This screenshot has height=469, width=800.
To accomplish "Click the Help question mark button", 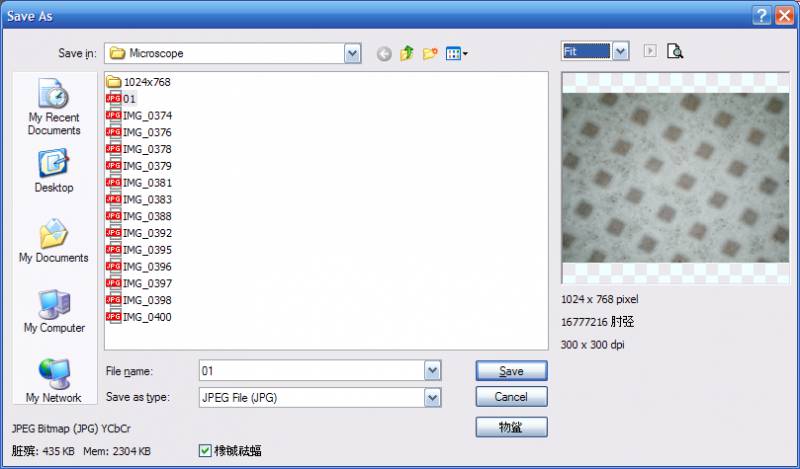I will pyautogui.click(x=762, y=14).
